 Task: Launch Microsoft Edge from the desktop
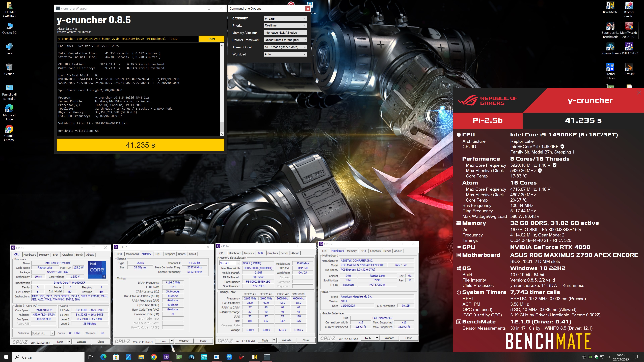[x=9, y=113]
